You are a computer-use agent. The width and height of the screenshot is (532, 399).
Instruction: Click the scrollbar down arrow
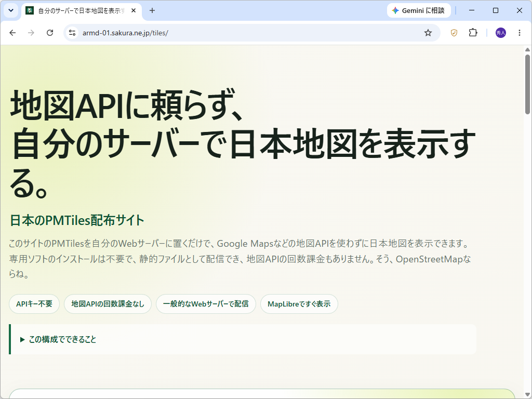pos(527,394)
